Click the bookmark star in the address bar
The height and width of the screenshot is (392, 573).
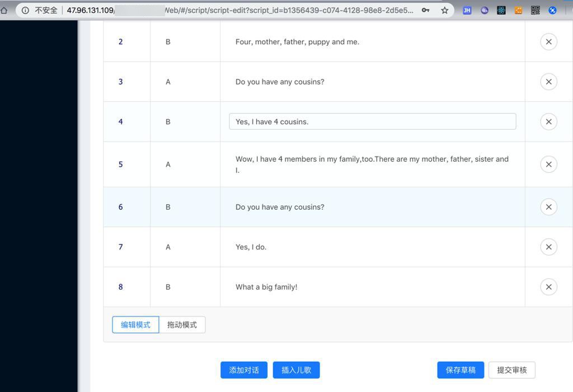coord(444,10)
